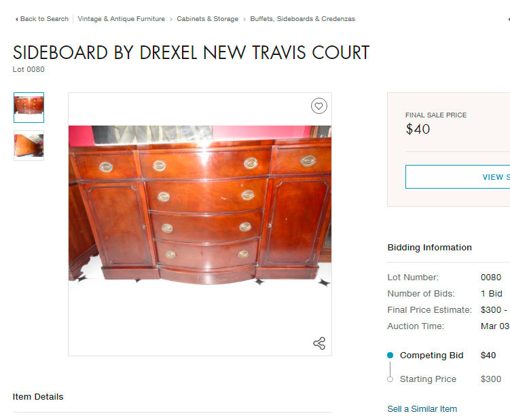510x420 pixels.
Task: Click the Competing Bid blue dot
Action: 390,356
